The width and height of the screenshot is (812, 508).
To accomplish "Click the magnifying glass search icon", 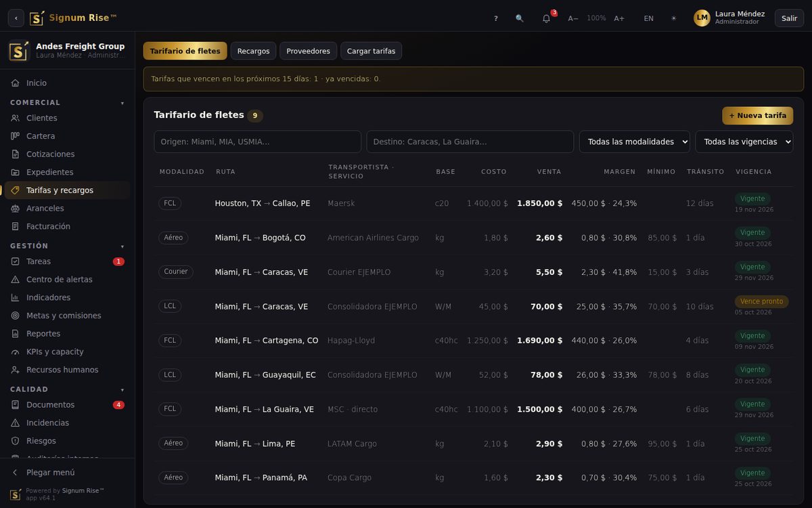I will (520, 18).
